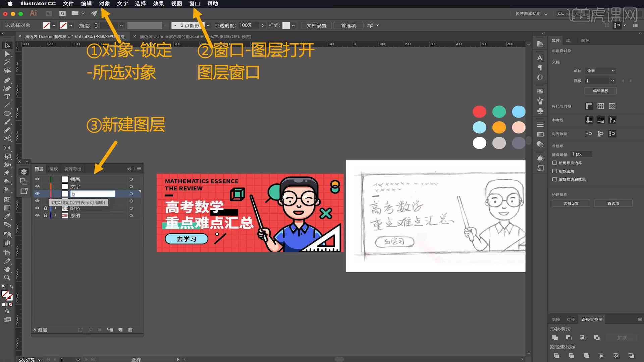
Task: Expand the 配色 layer group
Action: pos(55,208)
